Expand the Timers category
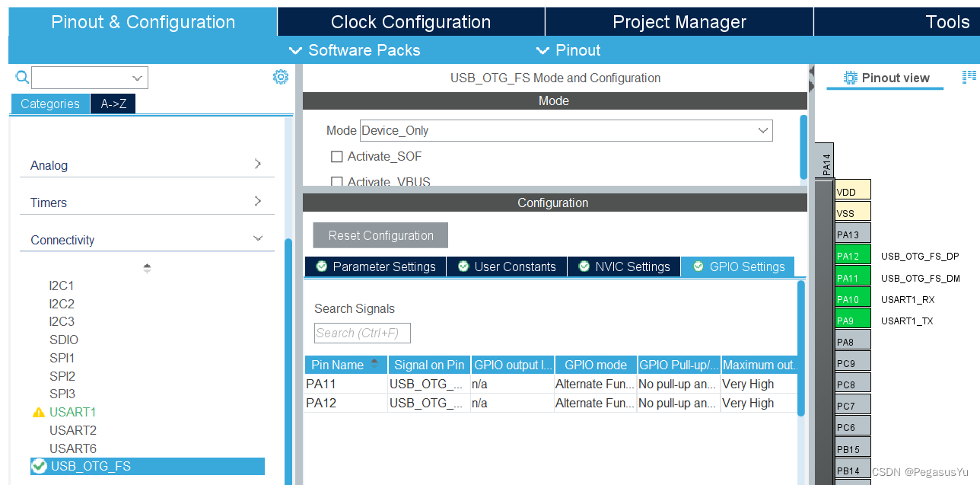The height and width of the screenshot is (485, 980). click(146, 203)
